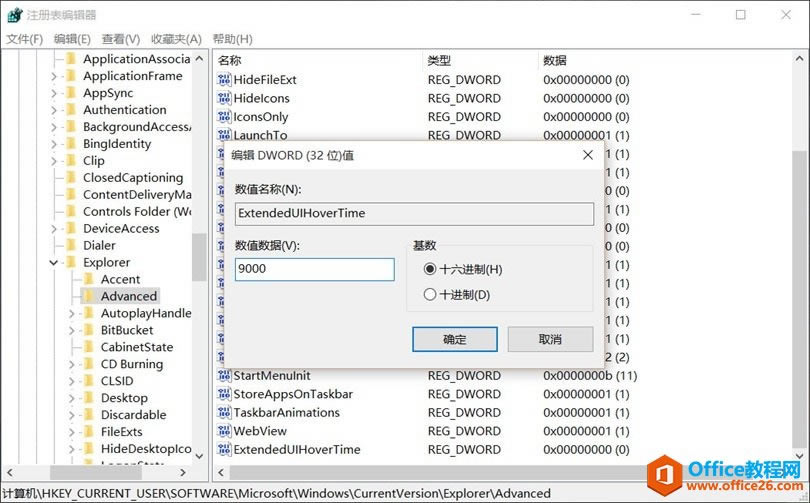The width and height of the screenshot is (810, 503).
Task: Expand the AppSync tree node
Action: pyautogui.click(x=54, y=93)
